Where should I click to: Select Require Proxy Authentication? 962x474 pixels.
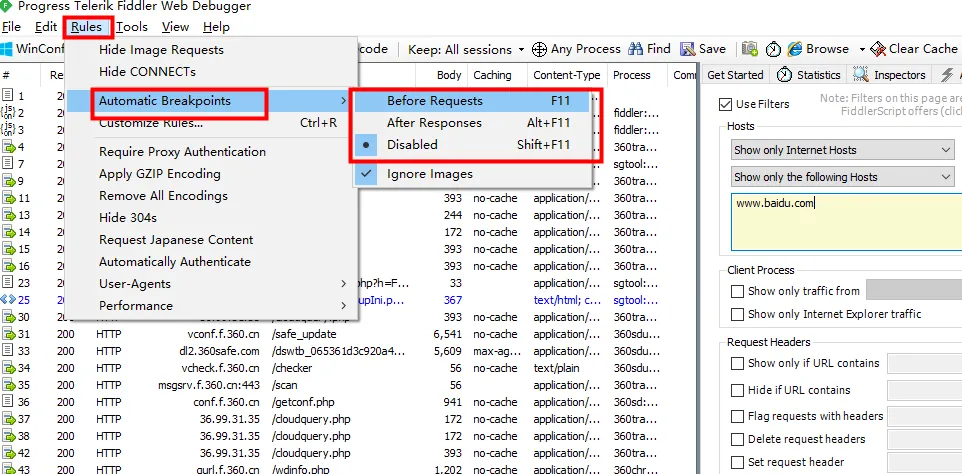pyautogui.click(x=212, y=152)
